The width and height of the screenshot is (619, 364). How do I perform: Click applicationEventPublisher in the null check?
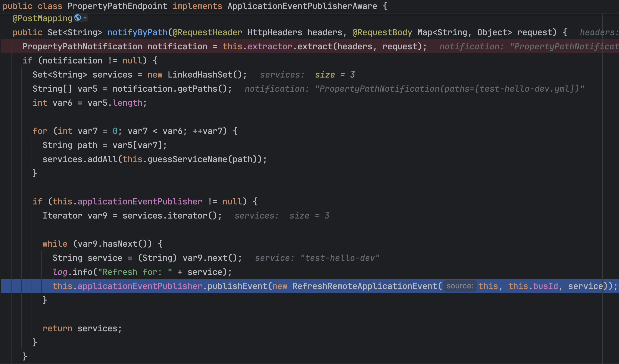(x=140, y=202)
